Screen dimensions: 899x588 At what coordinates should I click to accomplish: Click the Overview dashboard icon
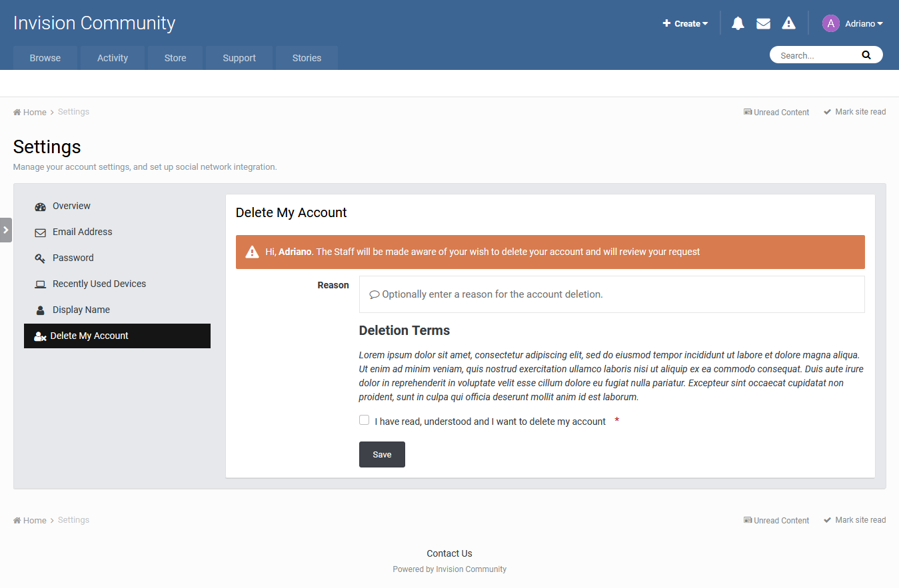pos(40,206)
